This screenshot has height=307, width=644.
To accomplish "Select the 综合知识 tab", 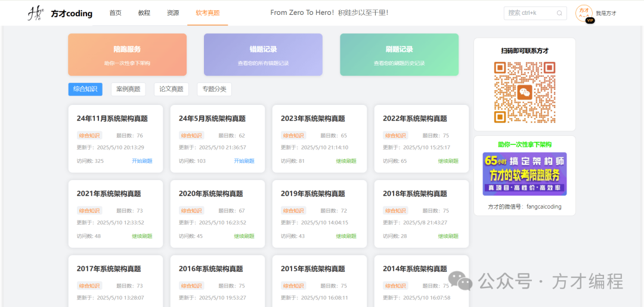I will (x=85, y=89).
